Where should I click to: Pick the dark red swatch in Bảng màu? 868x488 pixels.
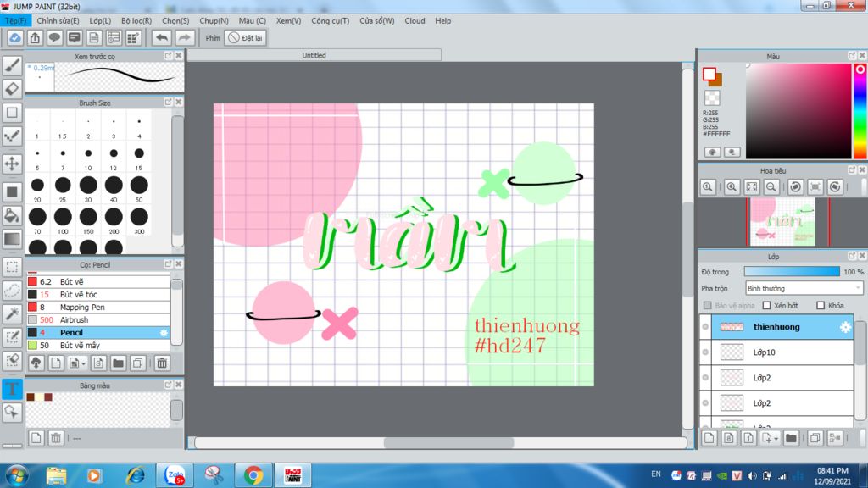click(48, 397)
